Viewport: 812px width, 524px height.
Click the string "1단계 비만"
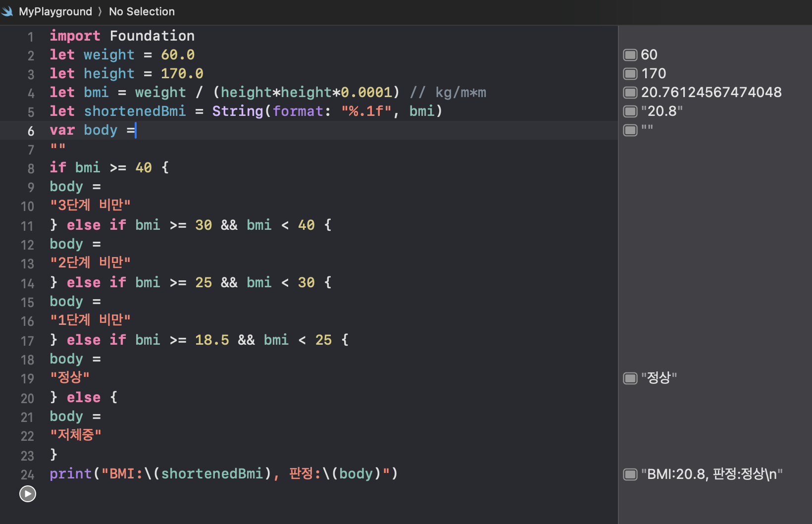[x=90, y=320]
